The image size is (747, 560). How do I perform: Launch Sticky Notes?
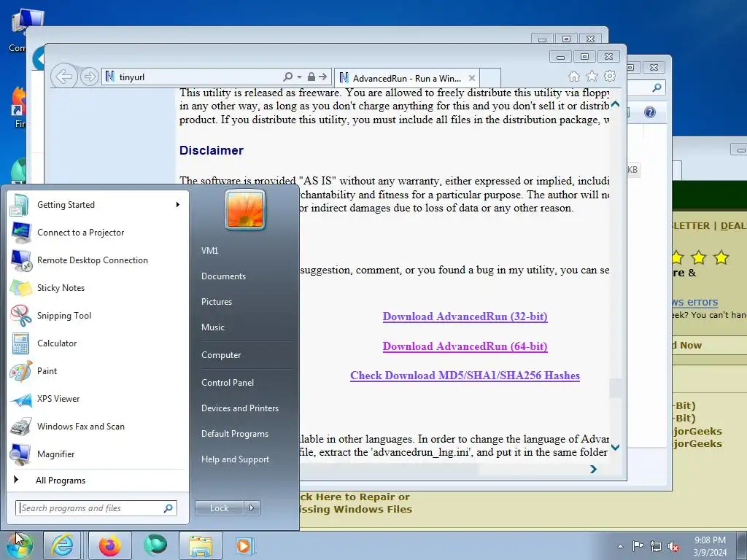[x=97, y=287]
